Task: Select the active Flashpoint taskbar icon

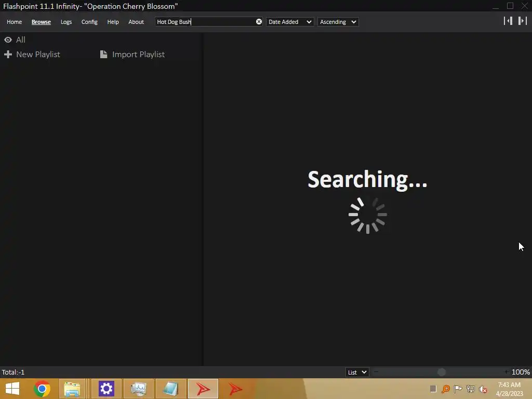Action: pyautogui.click(x=203, y=389)
